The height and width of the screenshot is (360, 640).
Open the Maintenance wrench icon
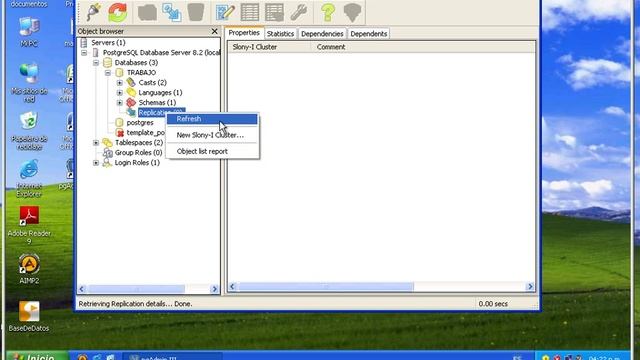tap(299, 12)
